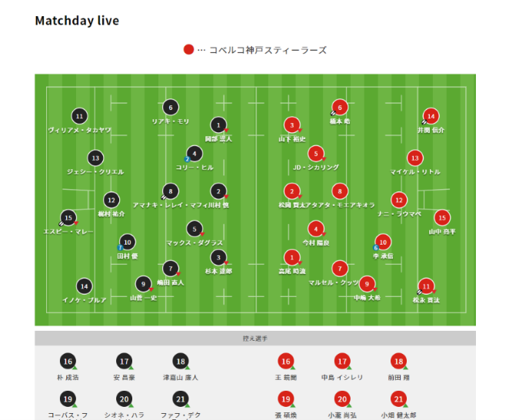The height and width of the screenshot is (420, 519).
Task: Click black number 10 player icon
Action: tap(128, 242)
